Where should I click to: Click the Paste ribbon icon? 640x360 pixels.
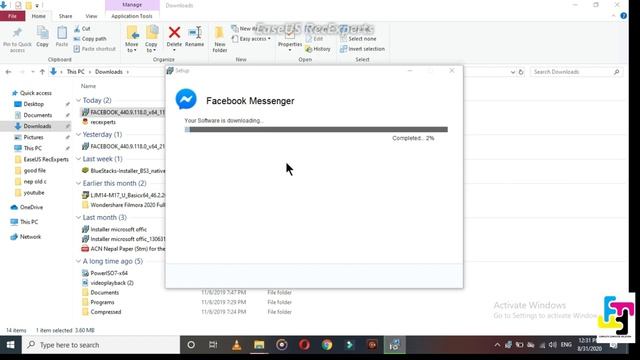click(x=62, y=33)
